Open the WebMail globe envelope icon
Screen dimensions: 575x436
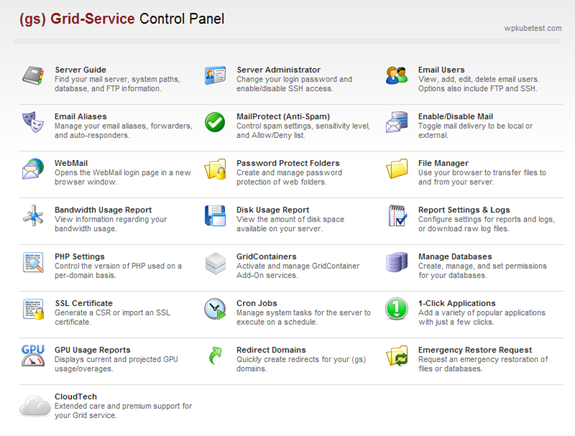tap(33, 169)
